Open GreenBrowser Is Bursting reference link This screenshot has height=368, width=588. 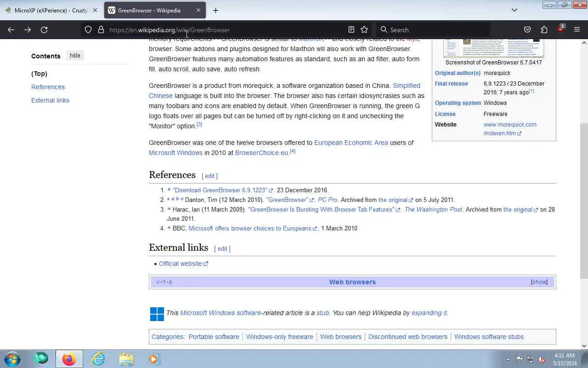click(x=324, y=209)
